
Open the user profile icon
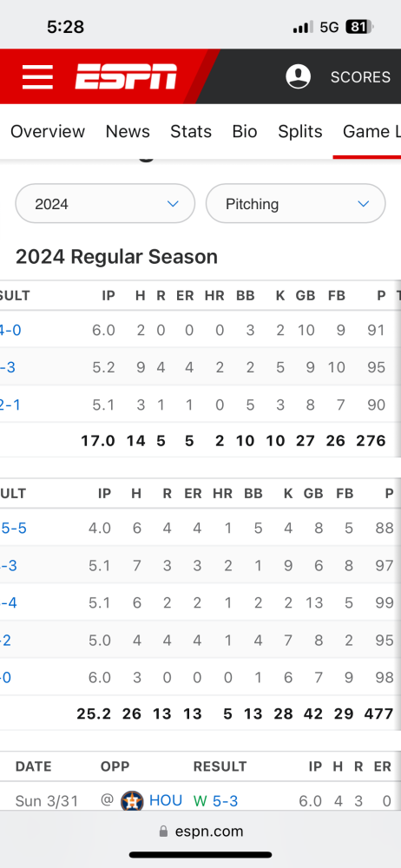point(298,76)
